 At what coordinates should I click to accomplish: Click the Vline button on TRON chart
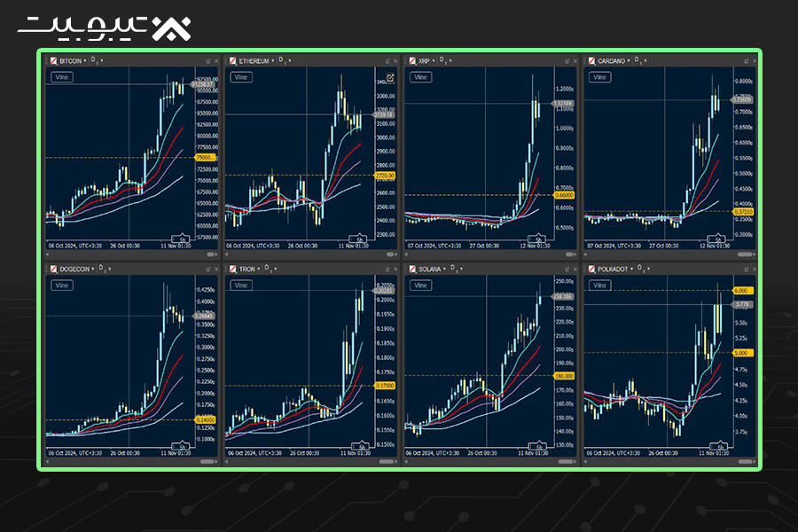[240, 286]
